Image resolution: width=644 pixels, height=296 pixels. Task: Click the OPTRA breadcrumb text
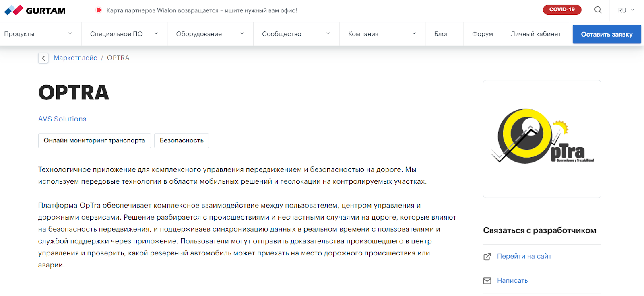pos(118,58)
